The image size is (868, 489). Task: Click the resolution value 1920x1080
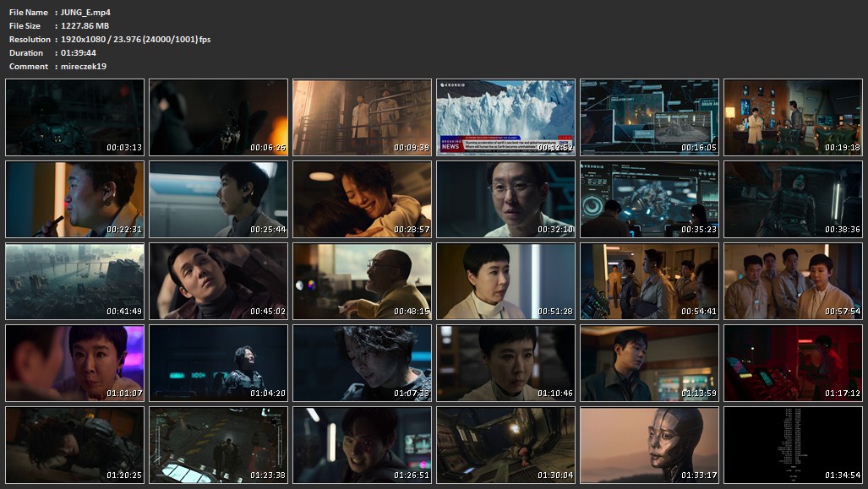click(x=83, y=40)
